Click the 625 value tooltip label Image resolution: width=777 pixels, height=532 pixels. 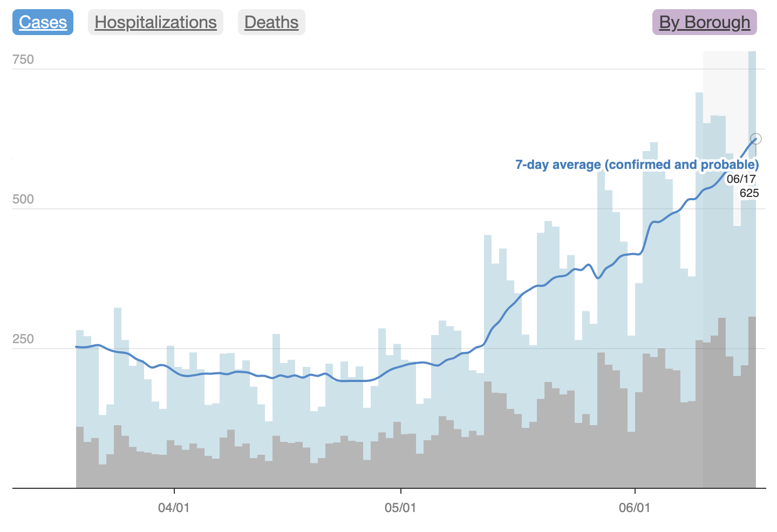(x=749, y=193)
